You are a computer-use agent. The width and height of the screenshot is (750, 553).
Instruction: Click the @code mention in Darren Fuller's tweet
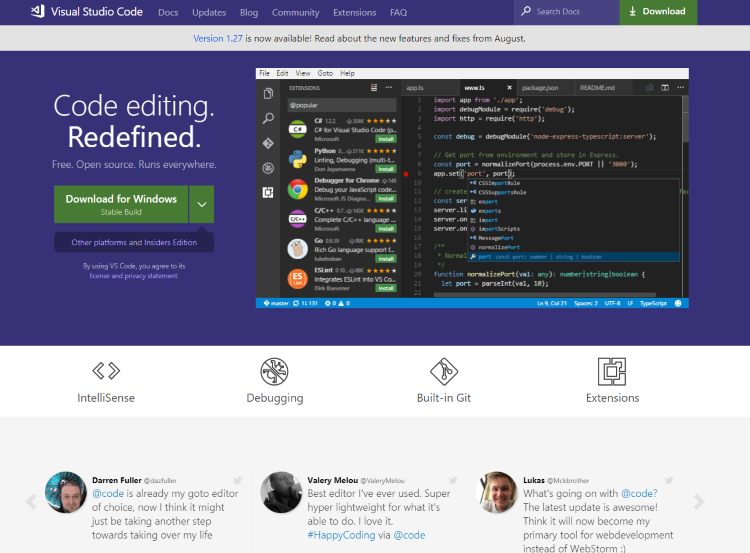pos(108,493)
